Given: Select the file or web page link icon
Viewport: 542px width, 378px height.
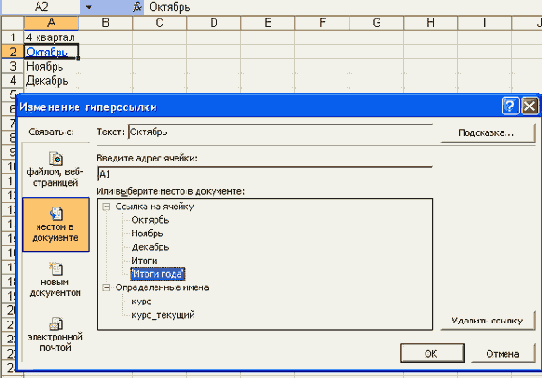Looking at the screenshot, I should click(x=55, y=159).
